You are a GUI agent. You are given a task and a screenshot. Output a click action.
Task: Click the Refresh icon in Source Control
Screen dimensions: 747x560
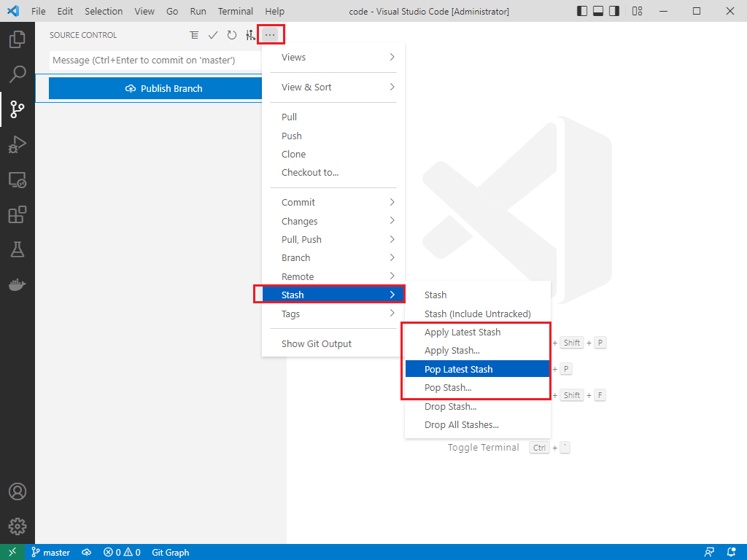(231, 35)
